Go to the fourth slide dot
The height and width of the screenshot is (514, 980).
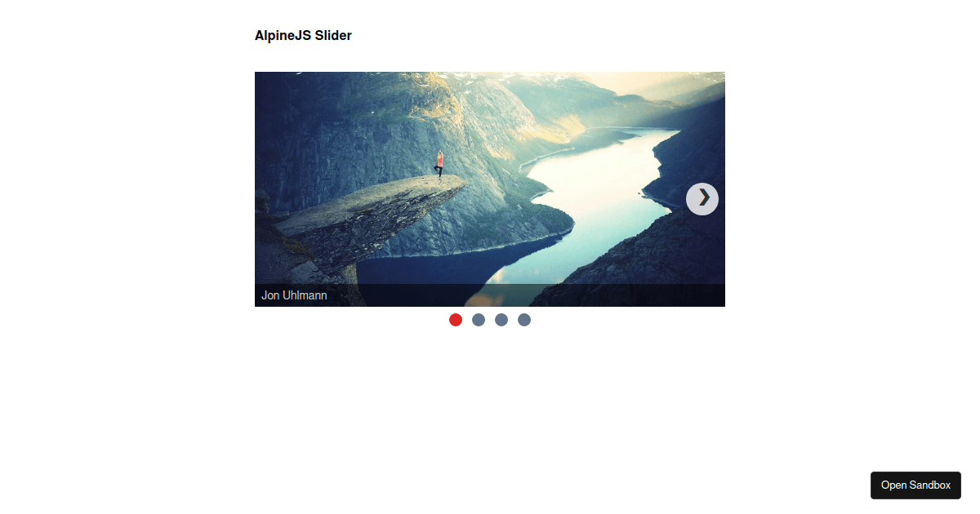pos(524,320)
